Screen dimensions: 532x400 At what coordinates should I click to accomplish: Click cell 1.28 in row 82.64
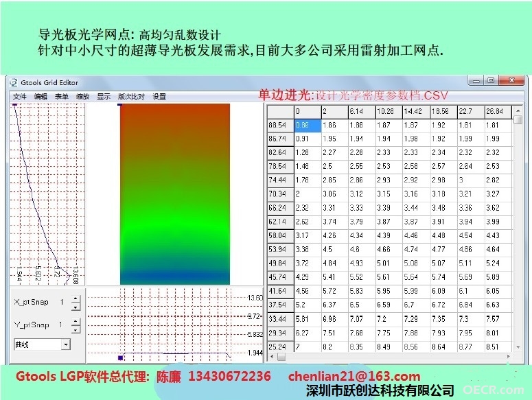pyautogui.click(x=308, y=152)
